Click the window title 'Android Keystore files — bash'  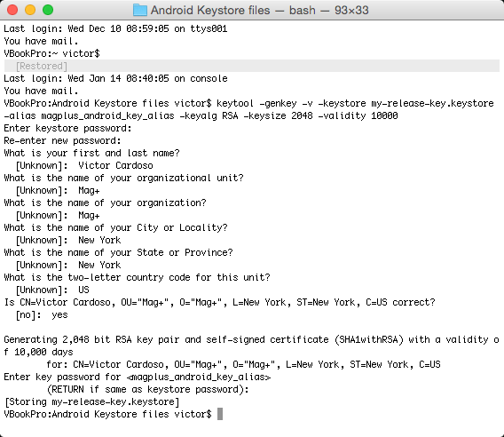pyautogui.click(x=260, y=11)
